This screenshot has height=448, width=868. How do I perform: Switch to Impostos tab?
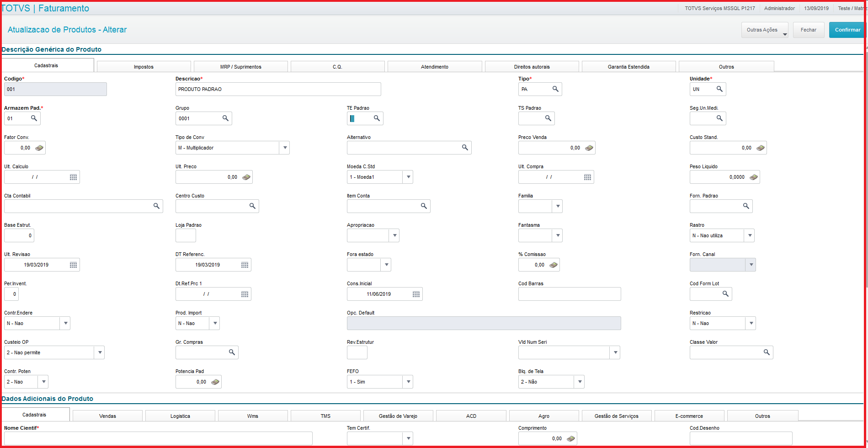click(x=144, y=67)
